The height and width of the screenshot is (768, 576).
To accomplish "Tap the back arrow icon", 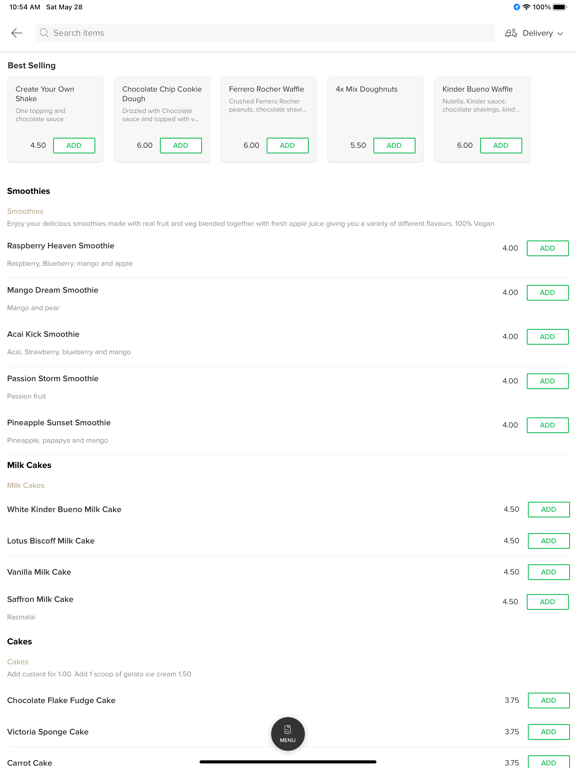I will click(x=17, y=33).
